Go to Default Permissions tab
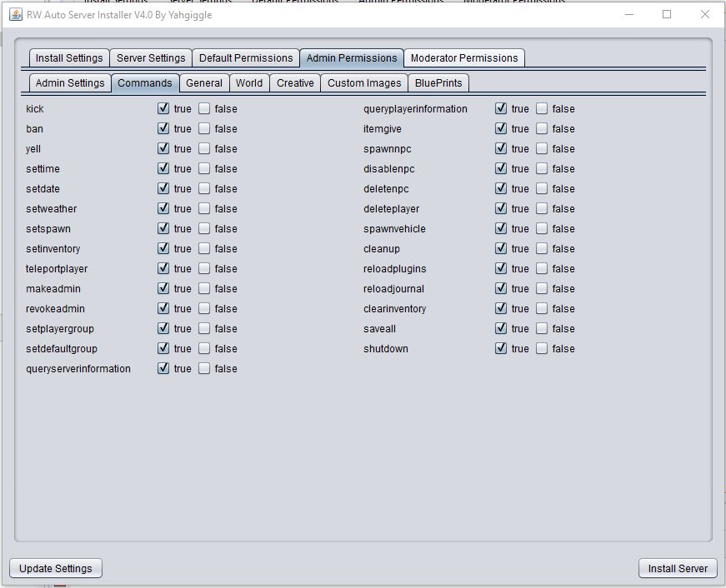Viewport: 726px width, 588px height. (x=246, y=58)
